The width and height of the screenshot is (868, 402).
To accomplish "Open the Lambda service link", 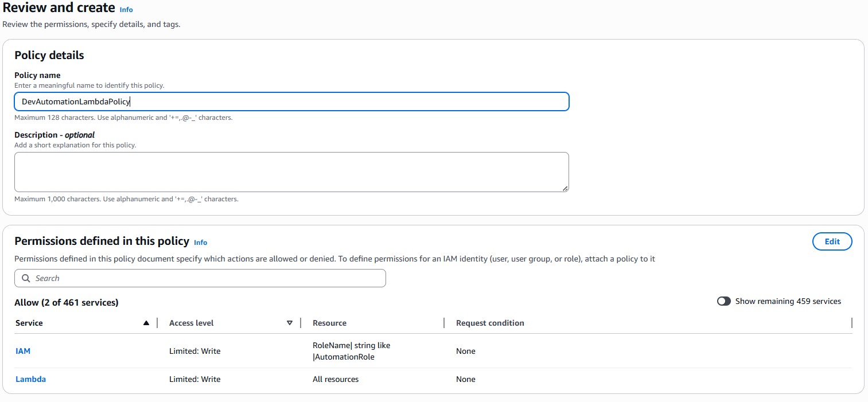I will point(30,379).
